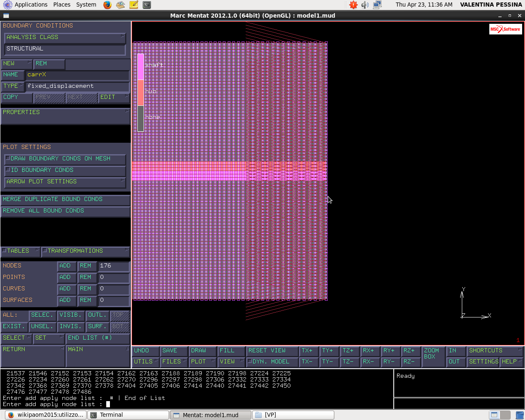Click the MAIN button
This screenshot has width=525, height=420.
tap(98, 356)
